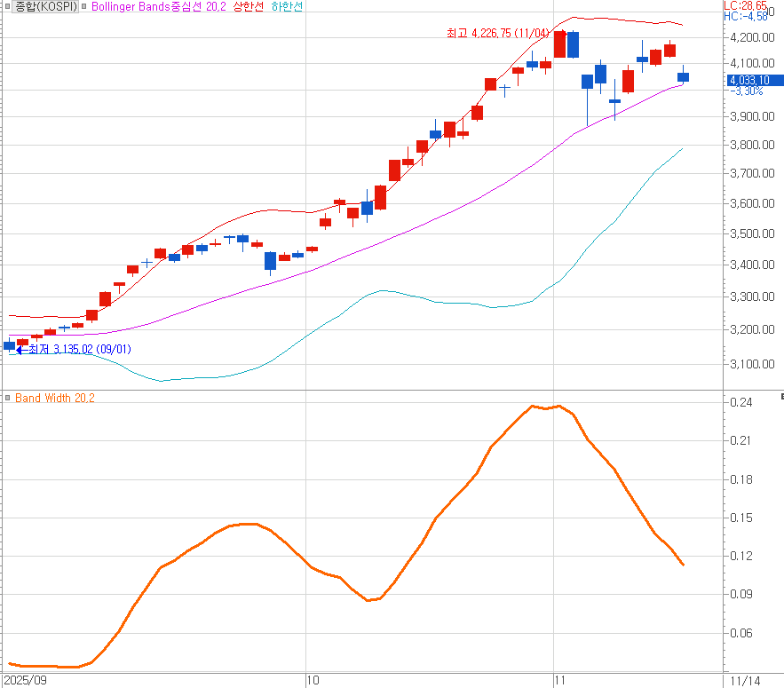Click the 11/14 date label on time axis
The image size is (784, 688).
click(746, 680)
